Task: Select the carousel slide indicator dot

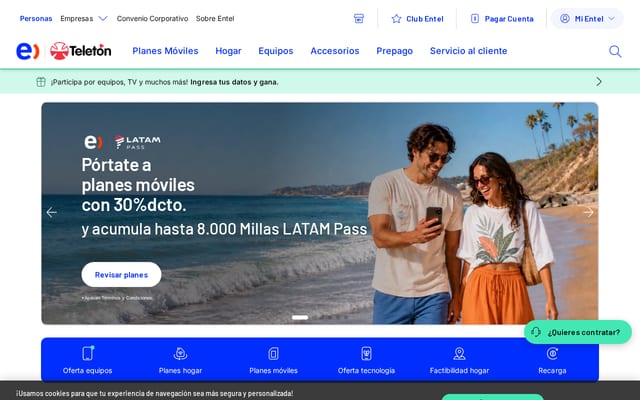Action: pos(300,317)
